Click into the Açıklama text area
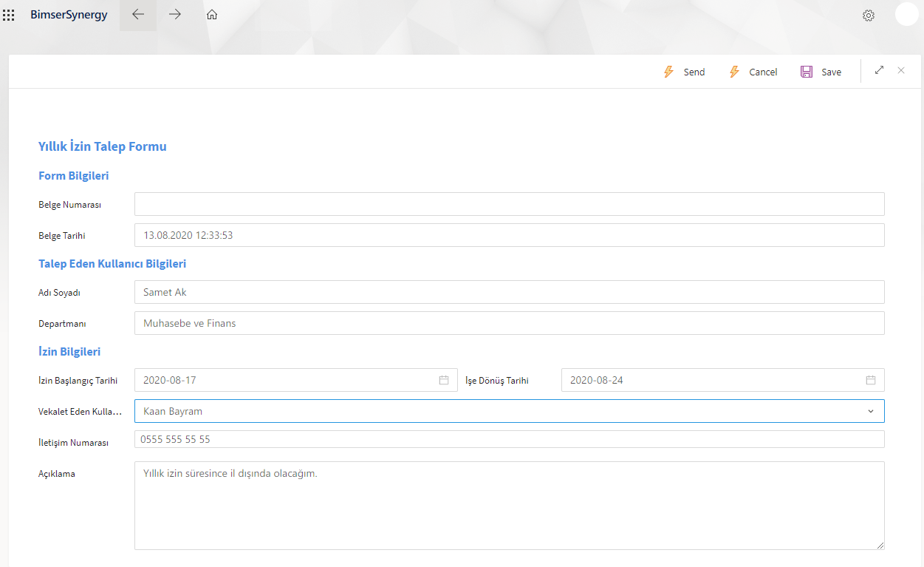 [509, 506]
